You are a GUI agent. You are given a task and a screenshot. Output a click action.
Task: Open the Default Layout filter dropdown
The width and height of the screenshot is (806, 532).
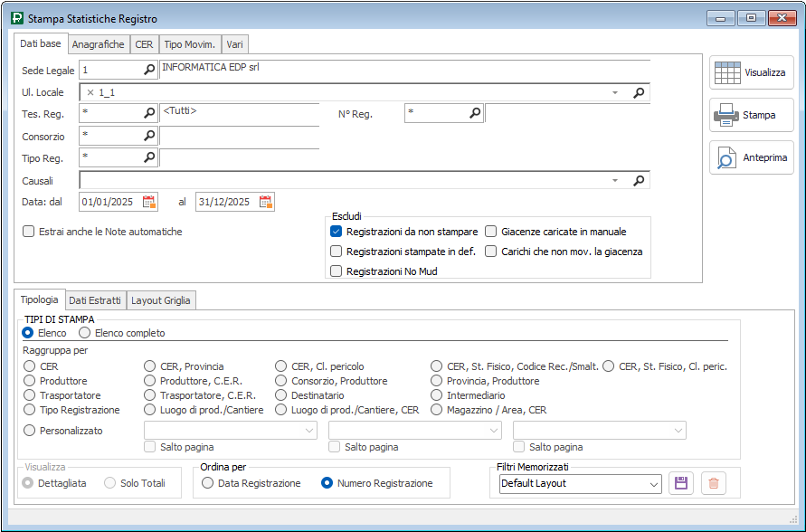(x=654, y=484)
